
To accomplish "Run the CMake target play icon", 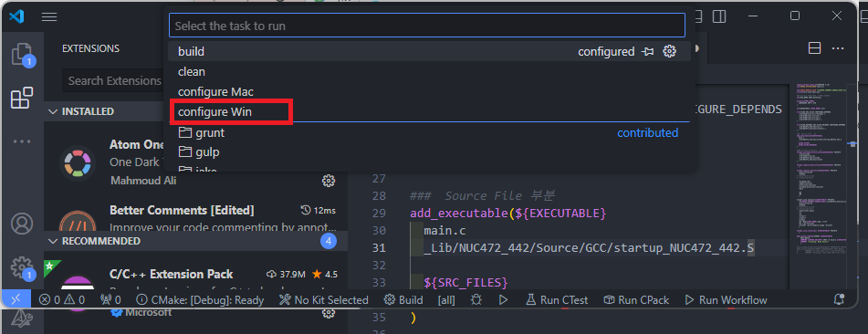I will (503, 300).
